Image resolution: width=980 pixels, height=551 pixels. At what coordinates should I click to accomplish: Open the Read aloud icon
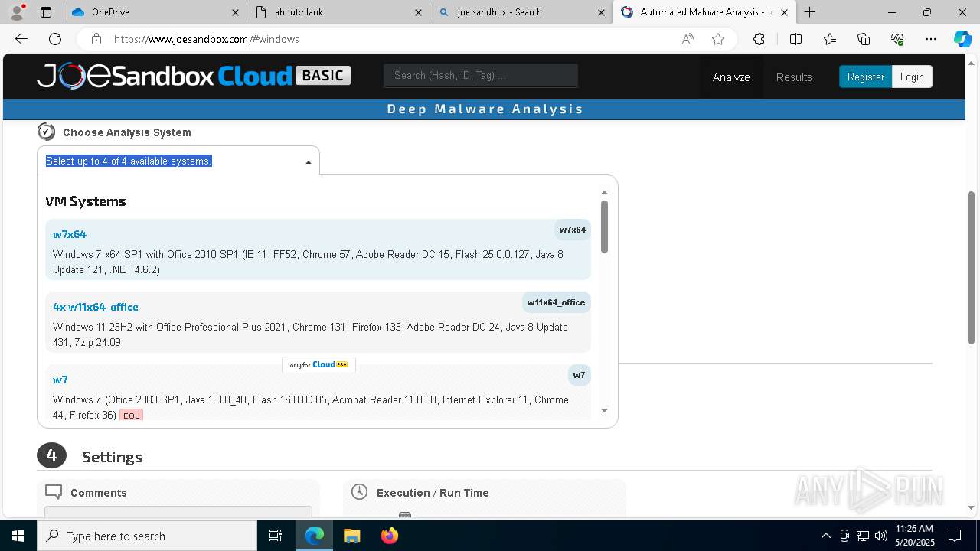click(688, 39)
